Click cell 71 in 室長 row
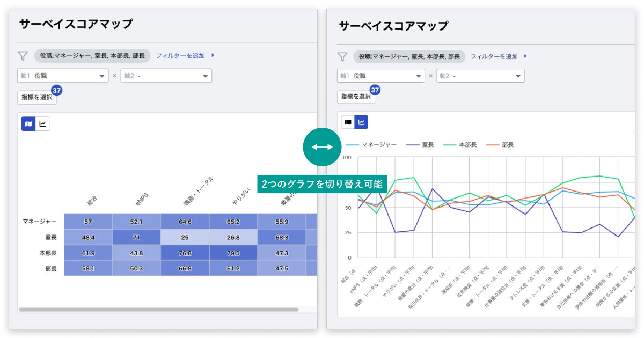The height and width of the screenshot is (338, 644). (136, 237)
